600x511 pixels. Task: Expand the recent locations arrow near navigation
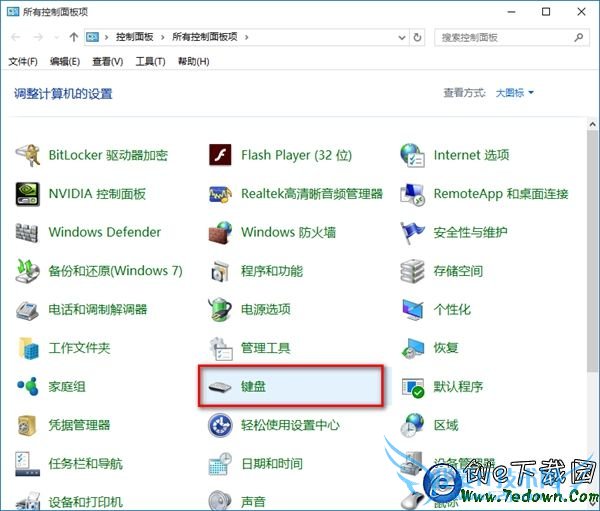coord(57,38)
